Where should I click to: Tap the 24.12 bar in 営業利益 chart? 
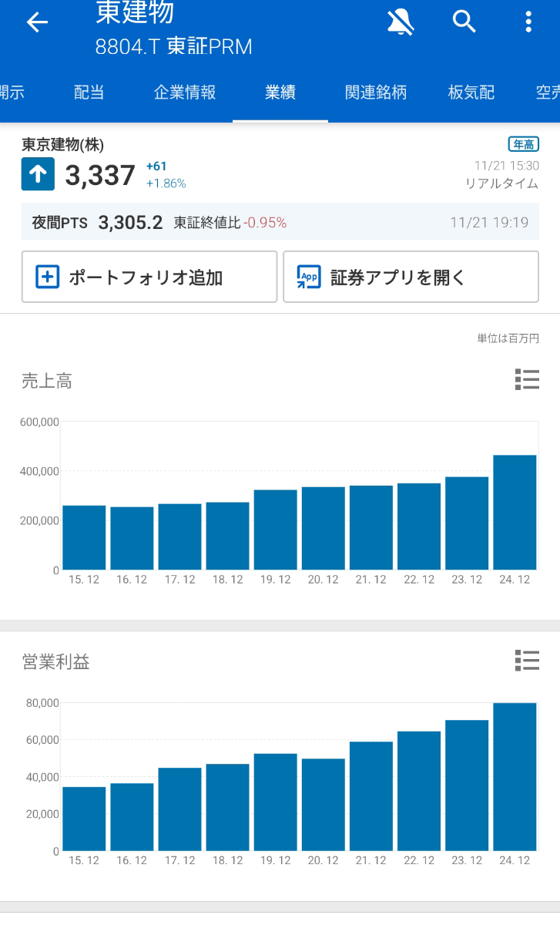click(515, 777)
